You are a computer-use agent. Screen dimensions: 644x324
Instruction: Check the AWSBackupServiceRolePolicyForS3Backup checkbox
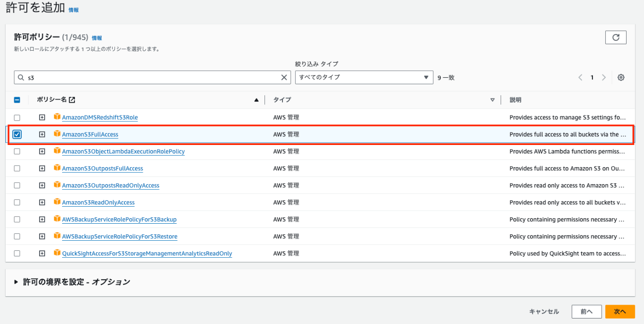[17, 220]
